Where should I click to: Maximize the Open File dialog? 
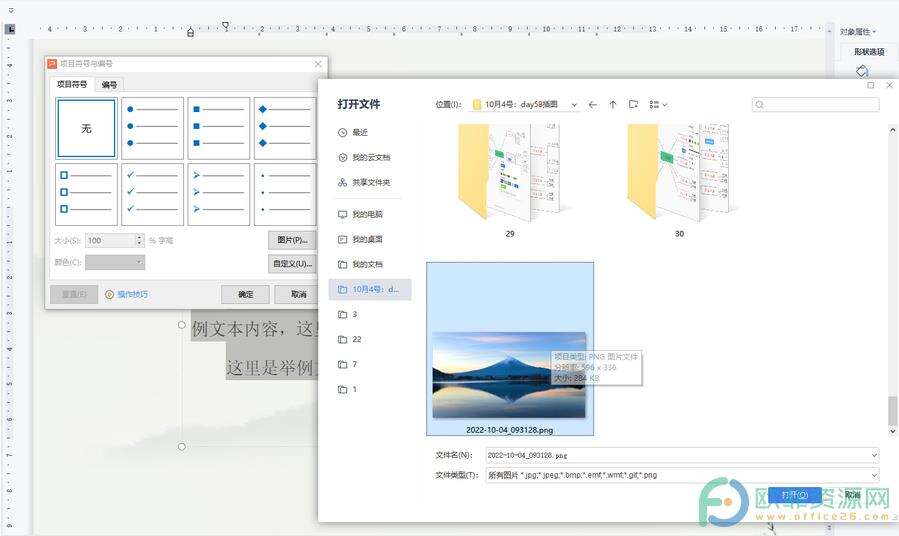pos(870,85)
